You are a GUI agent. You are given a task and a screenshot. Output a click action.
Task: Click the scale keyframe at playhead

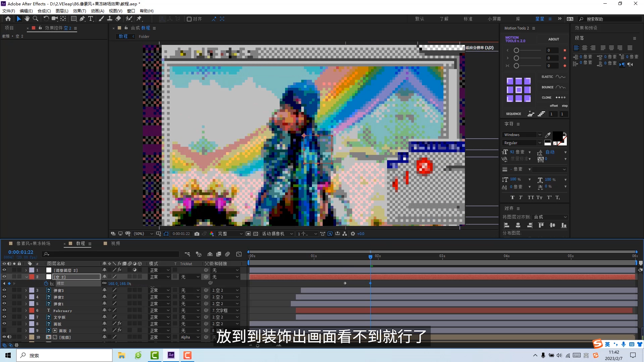point(370,283)
